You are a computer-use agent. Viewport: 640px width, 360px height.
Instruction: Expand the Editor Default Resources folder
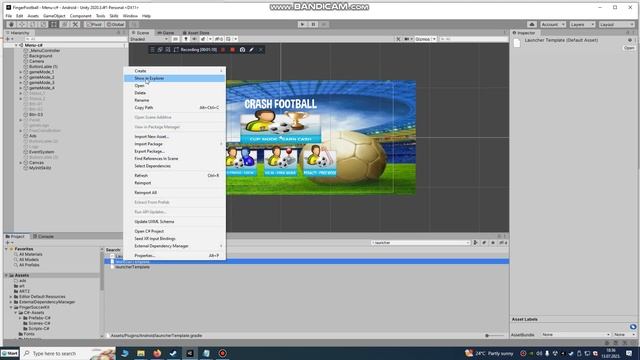tap(11, 297)
